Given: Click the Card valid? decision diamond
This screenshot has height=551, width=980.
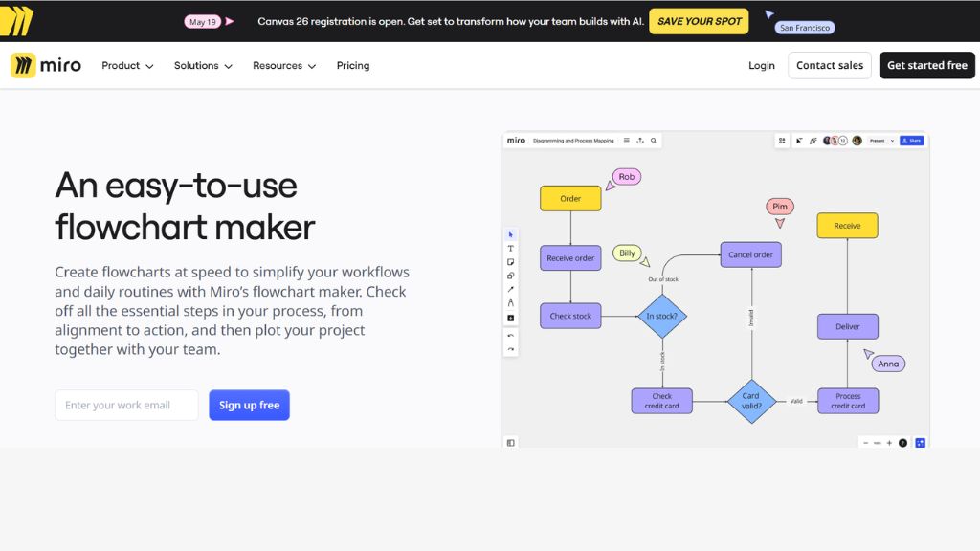Looking at the screenshot, I should [751, 401].
